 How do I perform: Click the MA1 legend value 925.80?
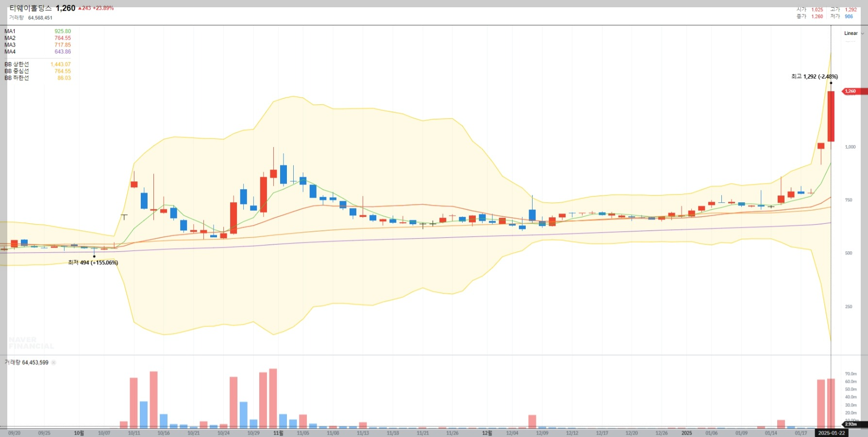coord(63,31)
